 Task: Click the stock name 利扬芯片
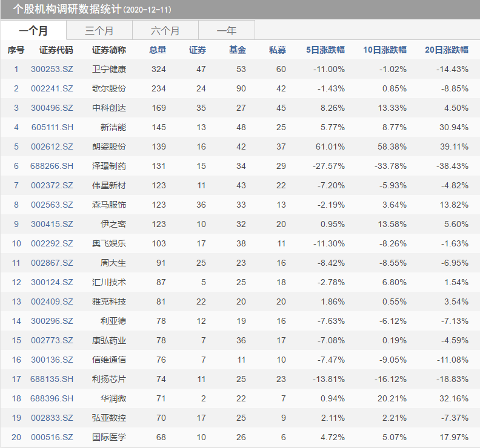(109, 379)
